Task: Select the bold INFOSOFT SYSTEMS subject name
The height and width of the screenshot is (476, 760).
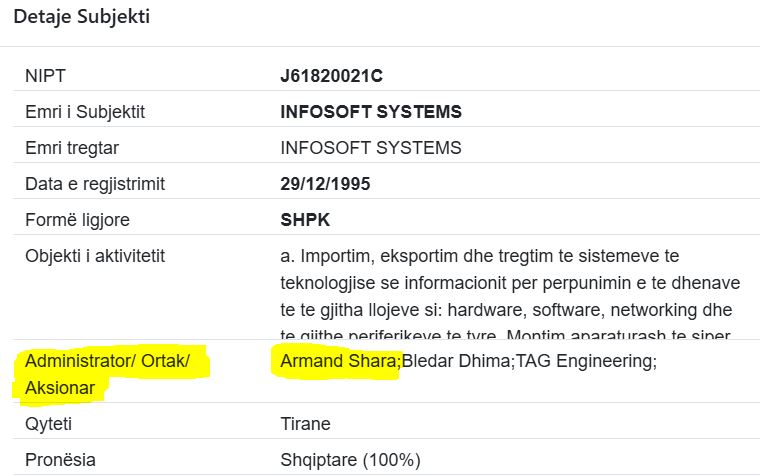Action: [x=371, y=112]
